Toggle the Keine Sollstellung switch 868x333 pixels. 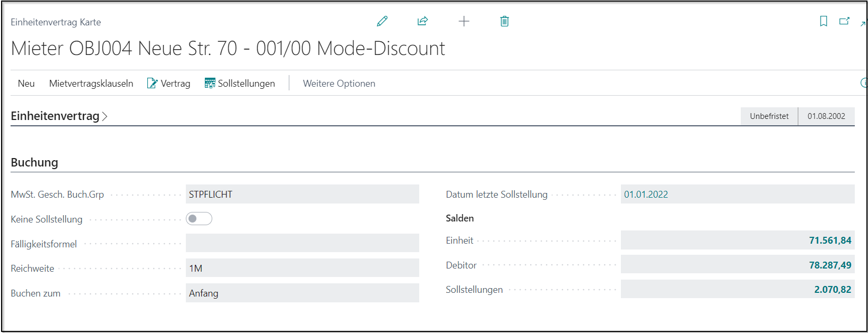(199, 219)
